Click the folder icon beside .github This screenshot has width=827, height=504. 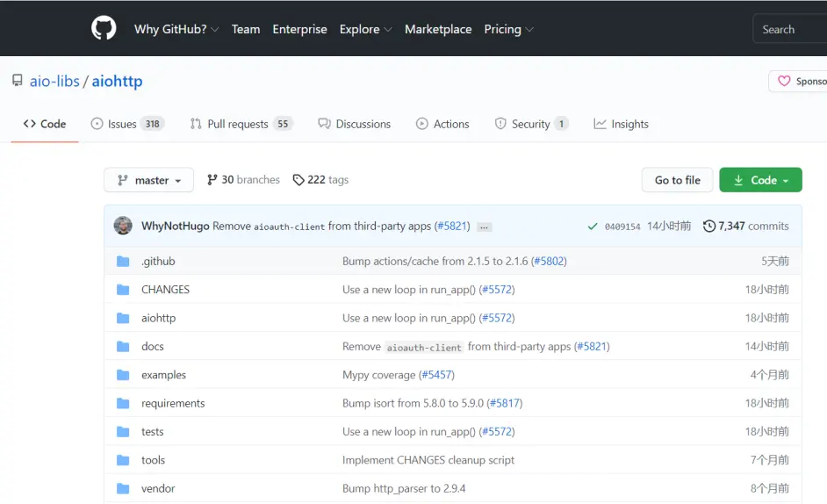point(123,262)
